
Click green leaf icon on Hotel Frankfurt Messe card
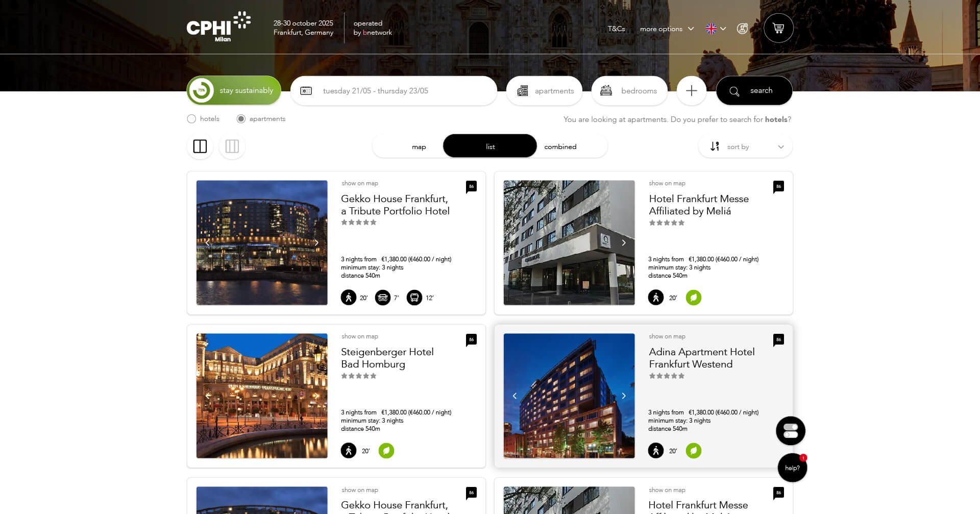pyautogui.click(x=694, y=298)
